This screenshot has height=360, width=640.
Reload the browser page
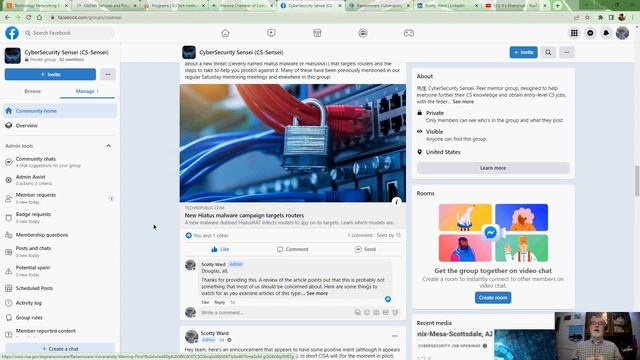29,18
